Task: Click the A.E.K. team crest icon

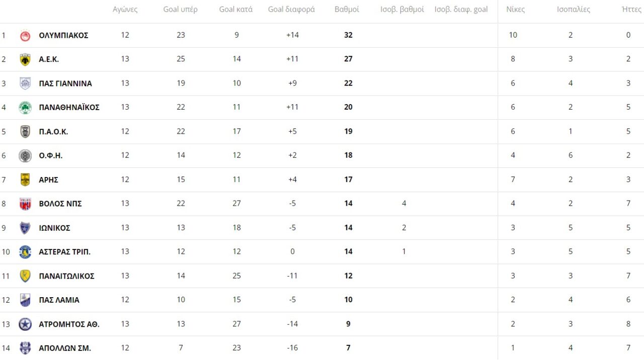Action: point(25,59)
